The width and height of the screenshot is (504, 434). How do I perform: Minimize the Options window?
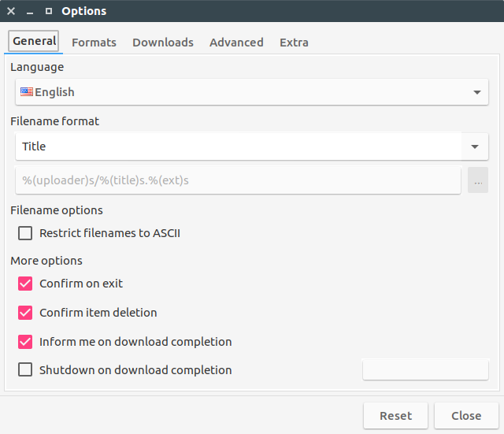point(30,12)
